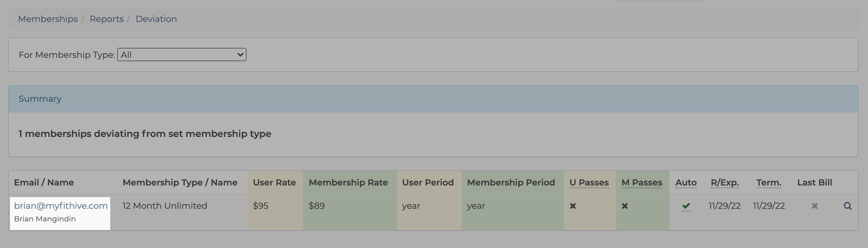Click the Auto column header
Viewport: 868px width, 248px height.
(x=686, y=183)
